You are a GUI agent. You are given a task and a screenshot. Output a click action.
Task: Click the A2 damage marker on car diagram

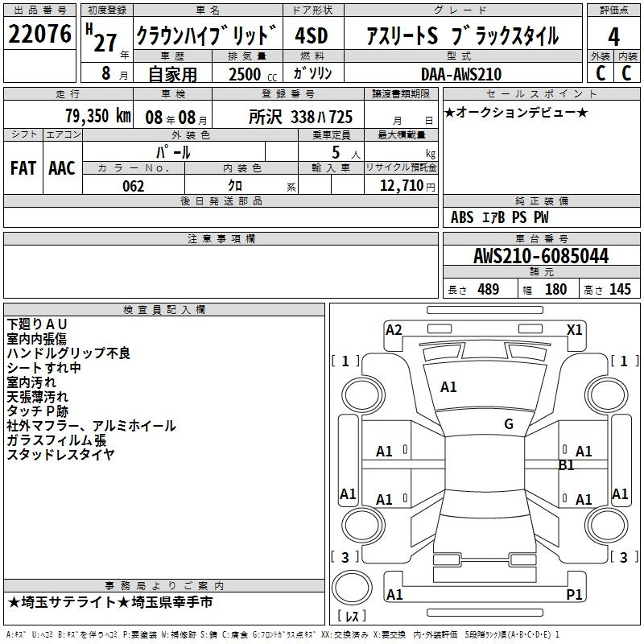[x=394, y=329]
